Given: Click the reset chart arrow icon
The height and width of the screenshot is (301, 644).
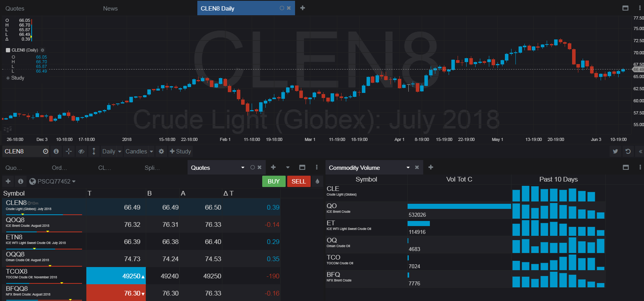Looking at the screenshot, I should tap(628, 151).
